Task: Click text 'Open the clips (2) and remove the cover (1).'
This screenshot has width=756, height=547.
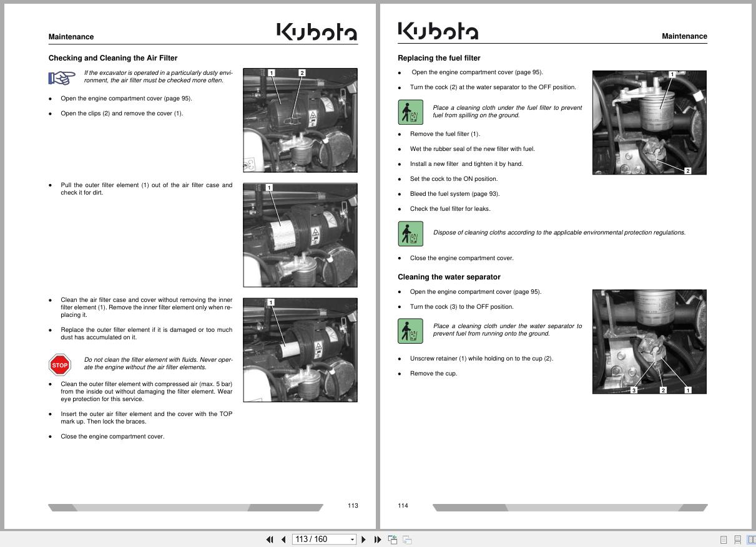Action: [122, 114]
